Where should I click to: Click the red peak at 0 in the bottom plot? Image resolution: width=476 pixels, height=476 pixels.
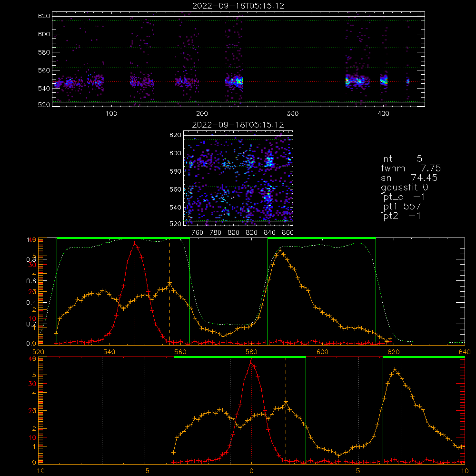tap(251, 362)
